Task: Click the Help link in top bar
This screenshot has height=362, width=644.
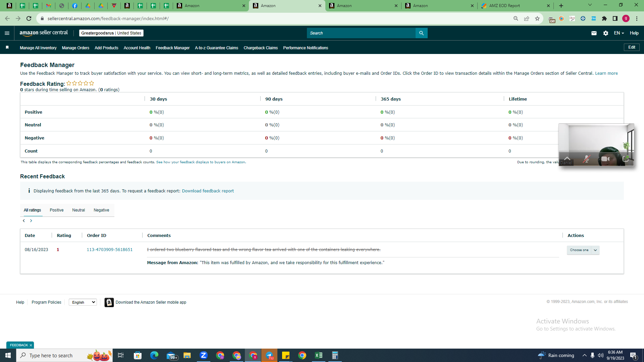Action: (x=634, y=33)
